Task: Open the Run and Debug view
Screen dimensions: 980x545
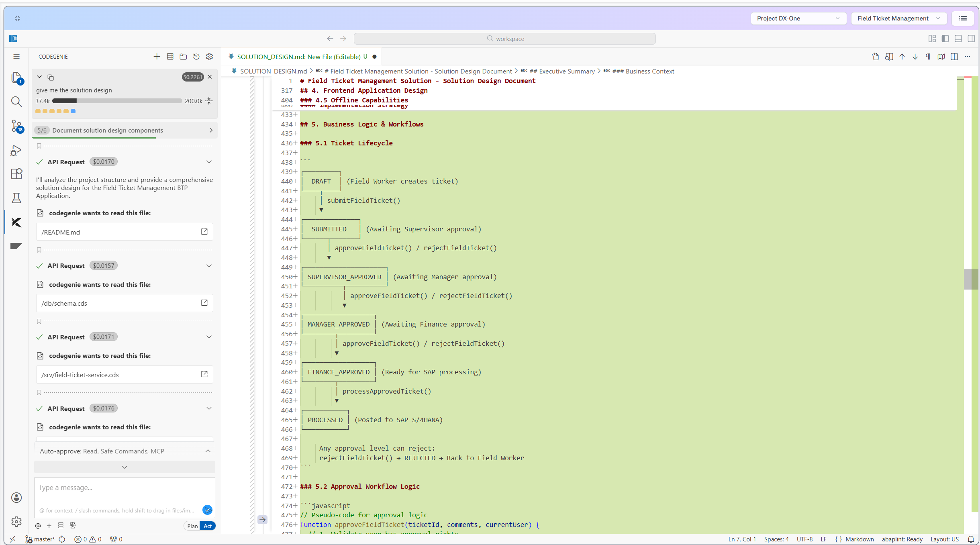Action: [x=16, y=150]
